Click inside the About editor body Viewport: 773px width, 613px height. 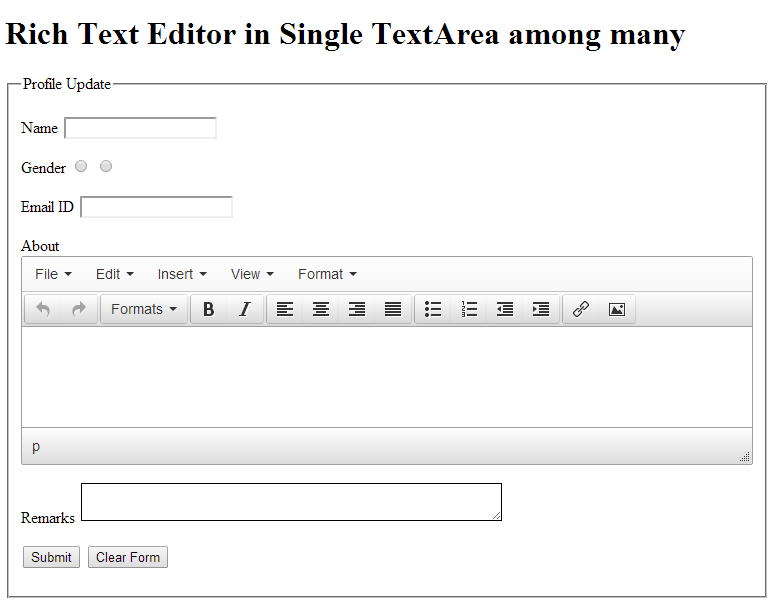click(387, 377)
